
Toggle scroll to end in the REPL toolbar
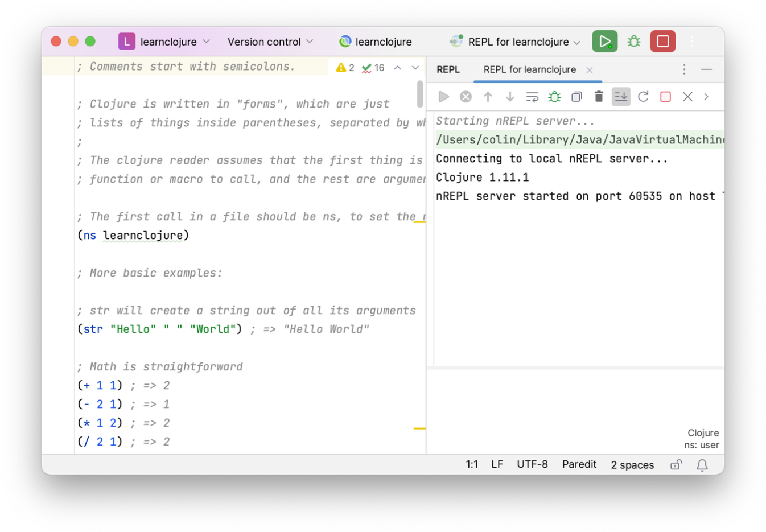click(x=621, y=97)
